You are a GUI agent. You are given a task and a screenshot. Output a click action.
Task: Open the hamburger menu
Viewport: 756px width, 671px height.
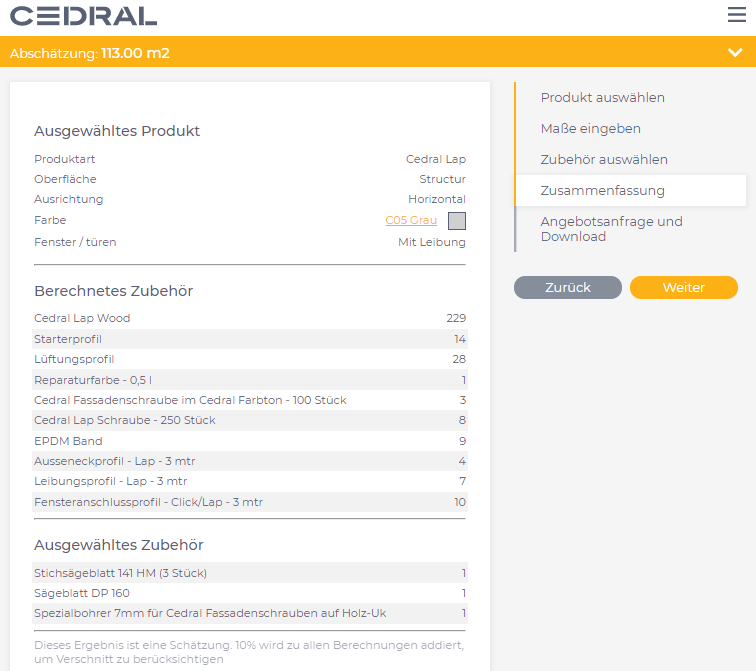736,15
